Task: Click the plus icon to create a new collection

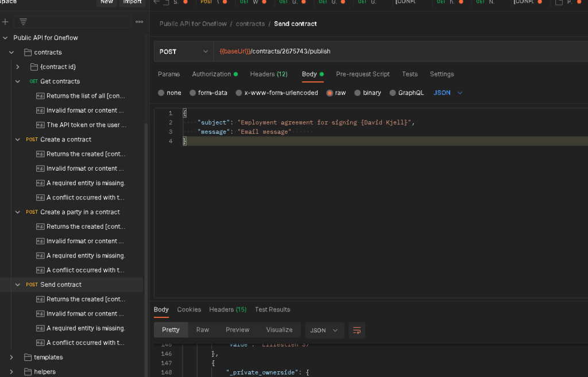Action: pyautogui.click(x=5, y=22)
